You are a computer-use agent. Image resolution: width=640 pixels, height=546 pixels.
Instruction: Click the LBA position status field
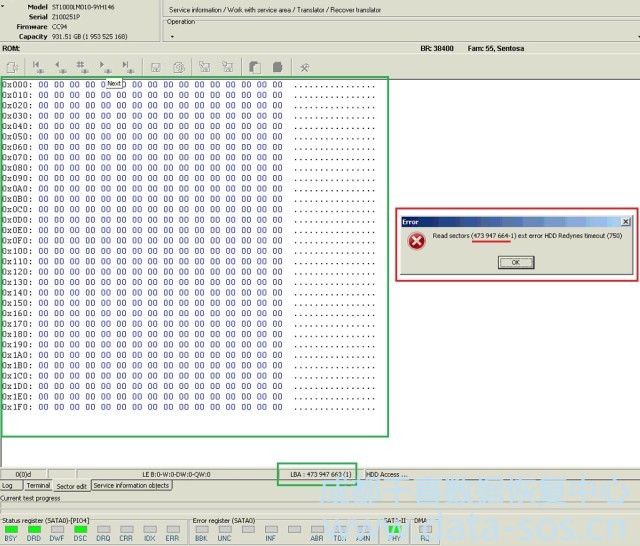317,473
